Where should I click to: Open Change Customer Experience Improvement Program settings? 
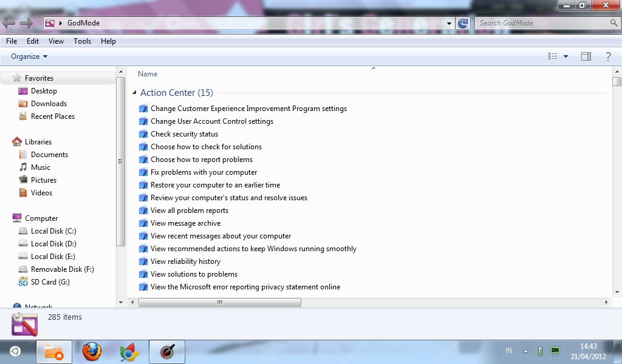248,109
